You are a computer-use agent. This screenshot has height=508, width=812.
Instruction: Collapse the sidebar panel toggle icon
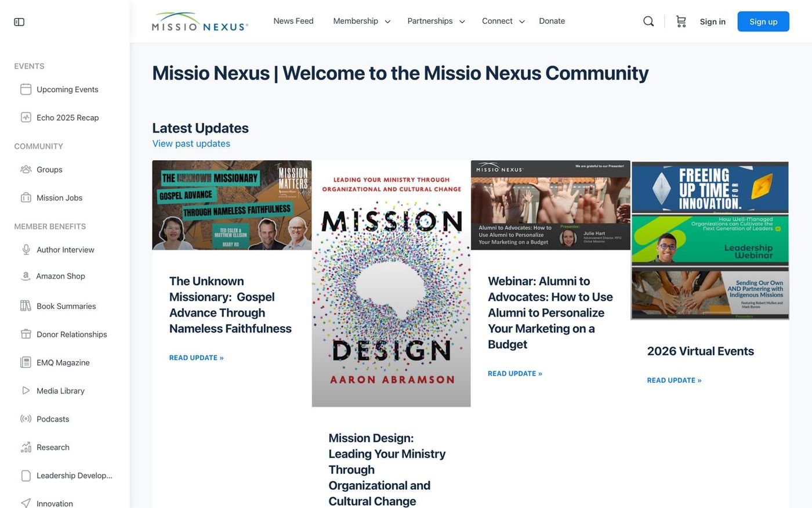(x=19, y=22)
